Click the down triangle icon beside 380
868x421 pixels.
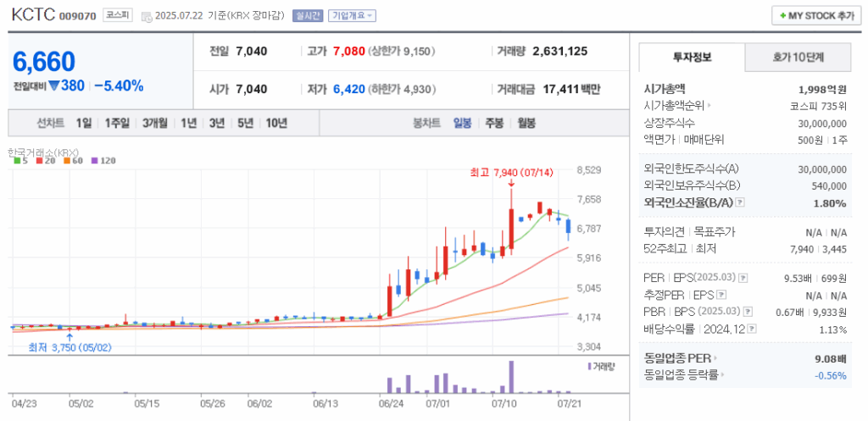tap(53, 86)
